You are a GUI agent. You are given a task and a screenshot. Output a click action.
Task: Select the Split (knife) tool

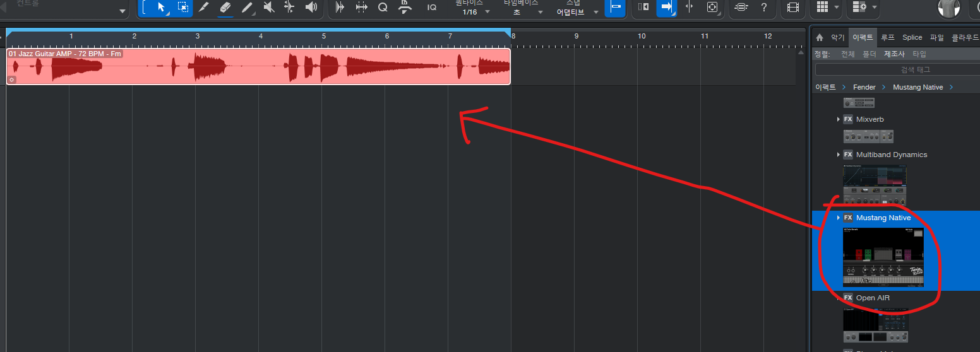click(203, 7)
